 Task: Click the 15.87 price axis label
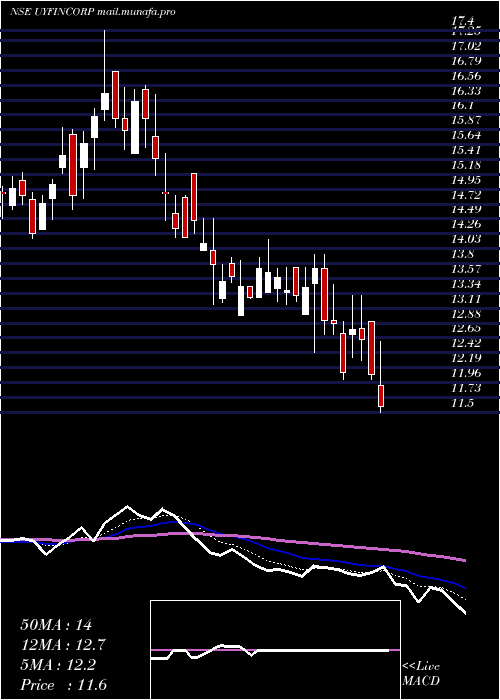tap(466, 120)
